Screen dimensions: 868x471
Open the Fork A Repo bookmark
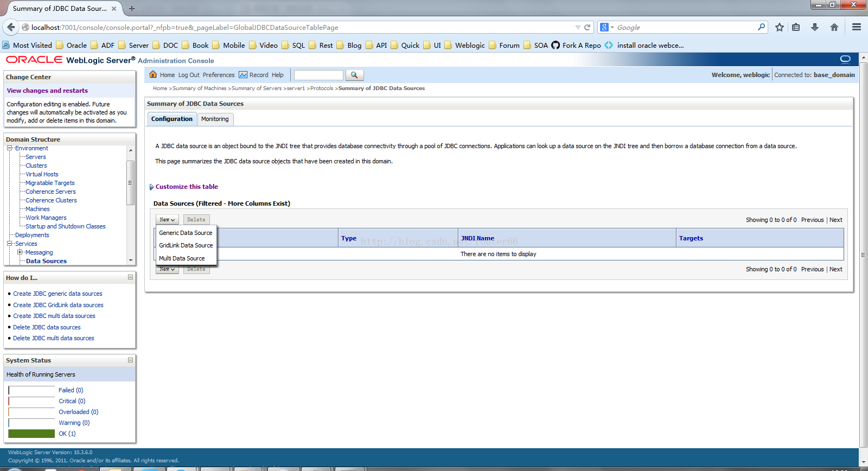576,46
